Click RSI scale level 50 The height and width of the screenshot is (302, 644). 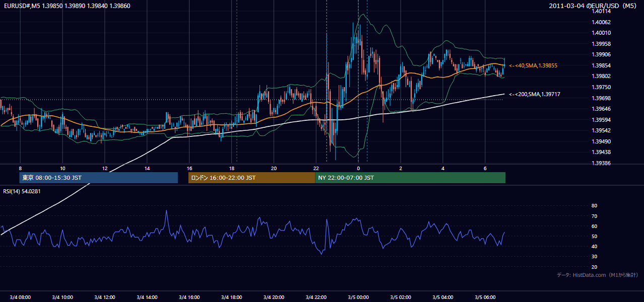pos(594,236)
